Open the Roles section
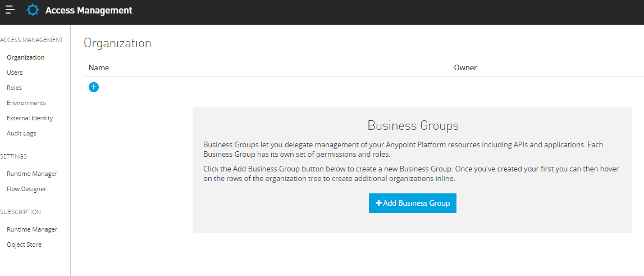The width and height of the screenshot is (644, 276). (14, 88)
